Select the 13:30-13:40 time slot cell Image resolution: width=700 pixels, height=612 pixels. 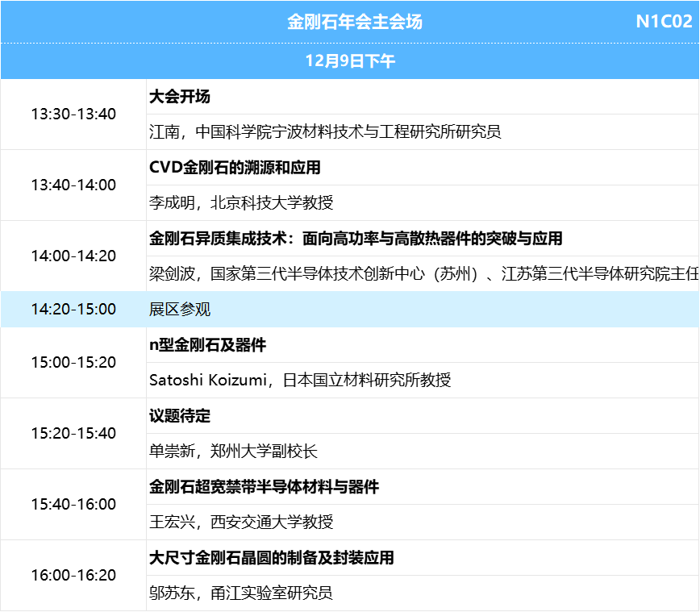click(x=73, y=114)
